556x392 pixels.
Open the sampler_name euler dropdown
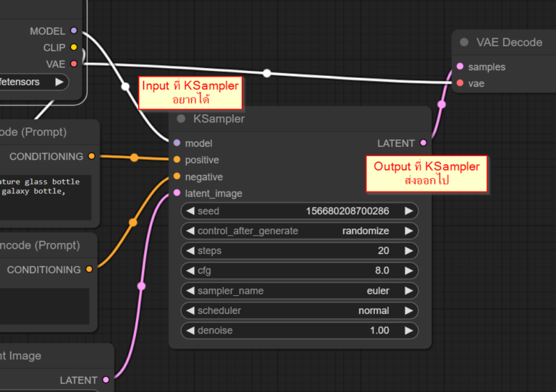point(300,291)
